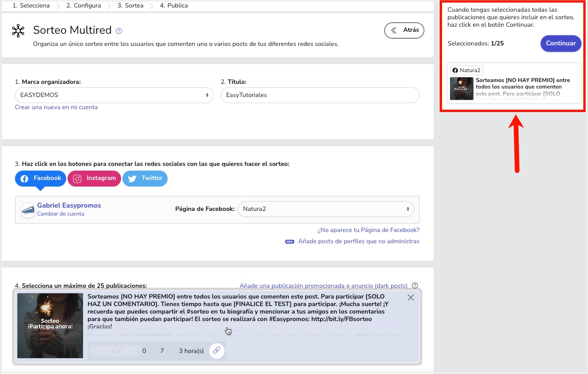This screenshot has height=374, width=588.
Task: Open ¿No aparece tu Página de Facebook? link
Action: (x=368, y=230)
